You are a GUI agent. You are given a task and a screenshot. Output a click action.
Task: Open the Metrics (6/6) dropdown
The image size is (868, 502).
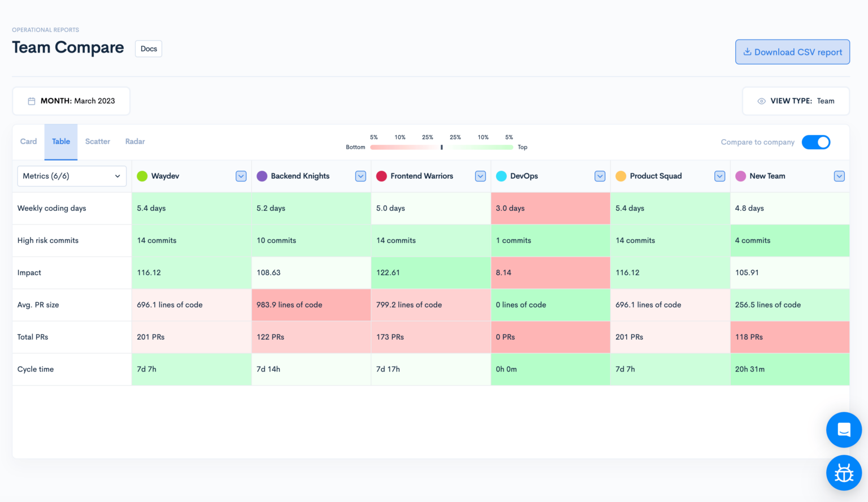click(71, 176)
